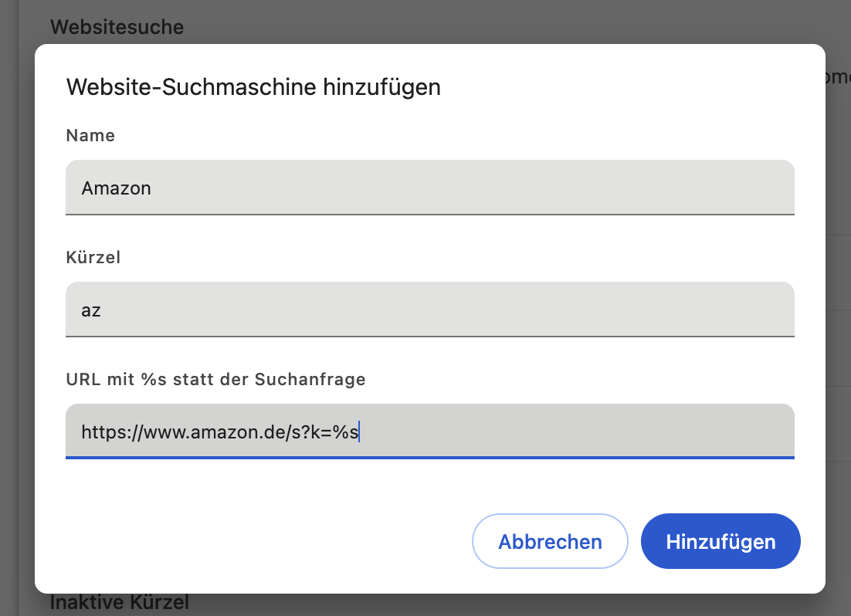This screenshot has width=851, height=616.
Task: Click the dialog title Website-Suchmaschine hinzufügen
Action: click(253, 87)
